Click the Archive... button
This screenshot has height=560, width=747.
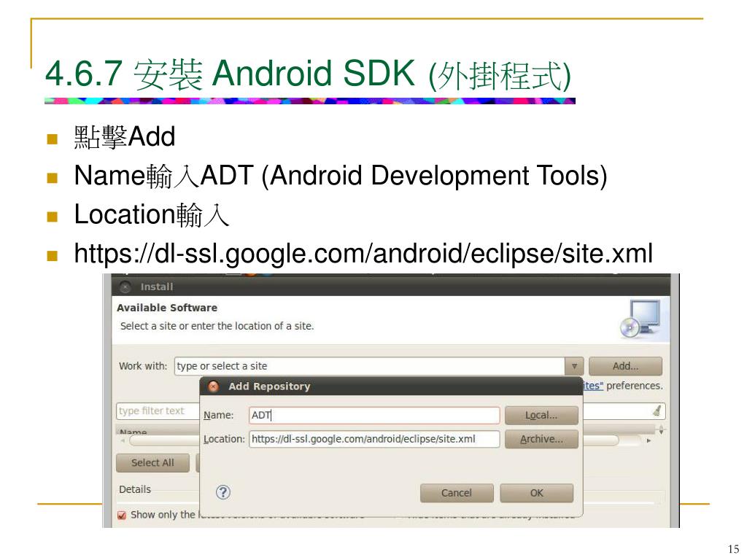click(541, 439)
